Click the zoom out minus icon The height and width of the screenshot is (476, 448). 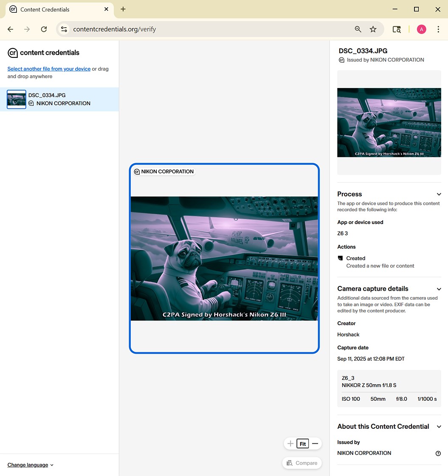[315, 444]
